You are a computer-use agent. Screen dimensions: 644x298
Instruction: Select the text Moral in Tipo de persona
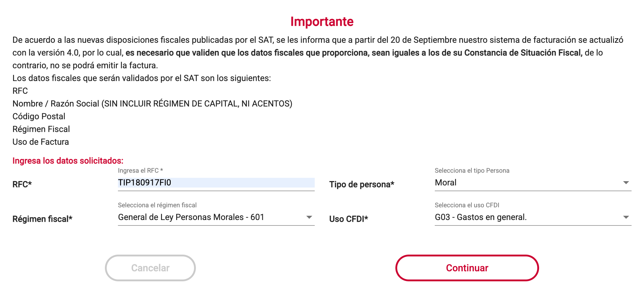click(445, 182)
